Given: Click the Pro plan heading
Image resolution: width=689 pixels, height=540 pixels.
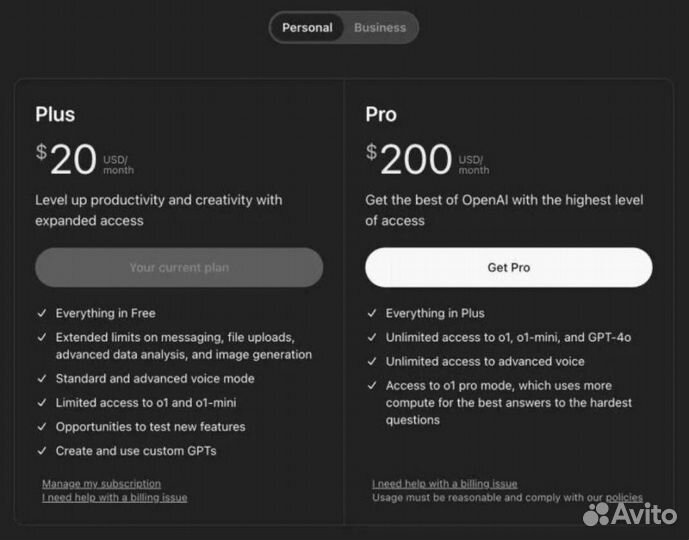Looking at the screenshot, I should (381, 115).
